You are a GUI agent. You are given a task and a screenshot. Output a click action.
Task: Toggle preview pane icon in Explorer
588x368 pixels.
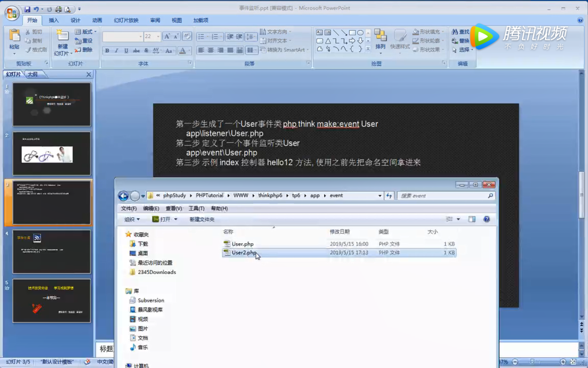click(472, 219)
